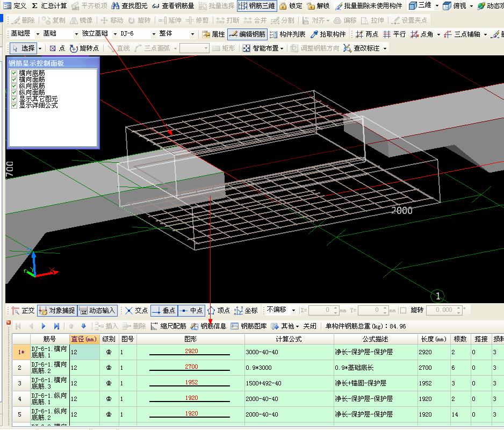Click 查看钢筋量 view rebar quantity
Viewport: 504px width, 430px height.
point(173,5)
